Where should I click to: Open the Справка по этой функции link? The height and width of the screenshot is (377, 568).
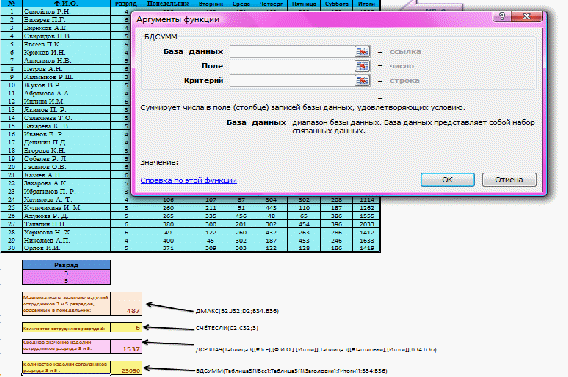click(188, 180)
